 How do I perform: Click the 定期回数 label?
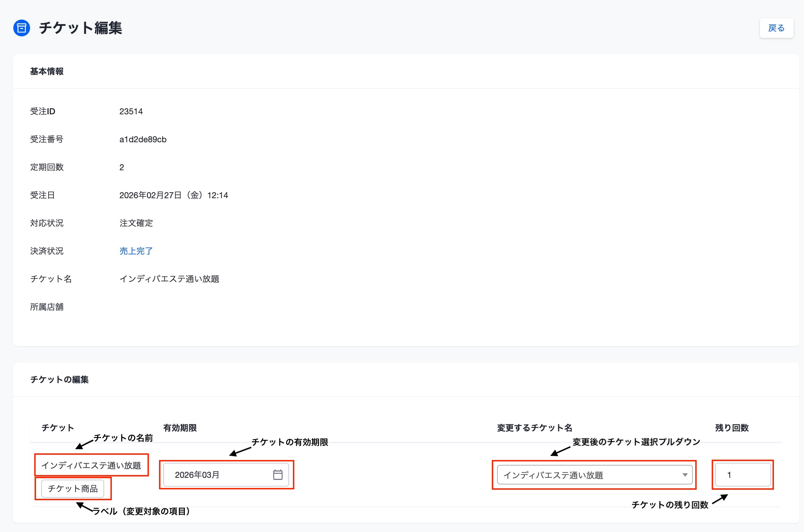[47, 167]
